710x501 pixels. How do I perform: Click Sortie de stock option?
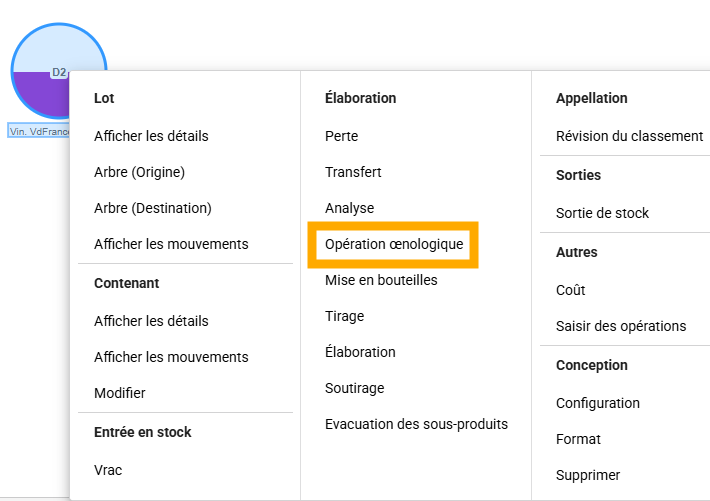pos(602,213)
